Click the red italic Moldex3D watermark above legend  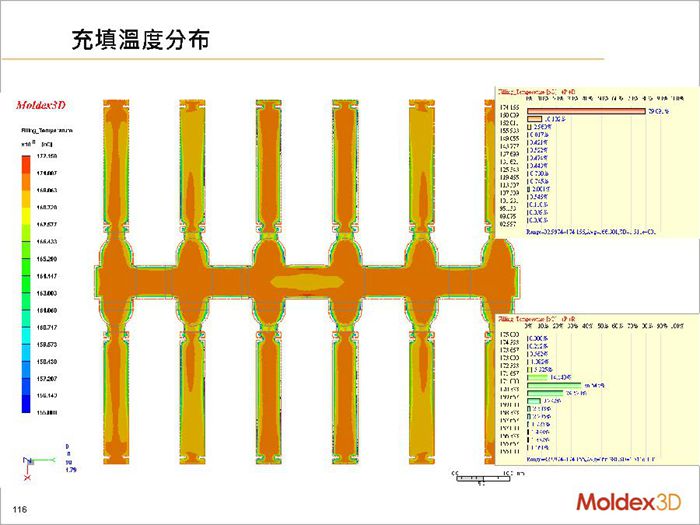[x=41, y=105]
